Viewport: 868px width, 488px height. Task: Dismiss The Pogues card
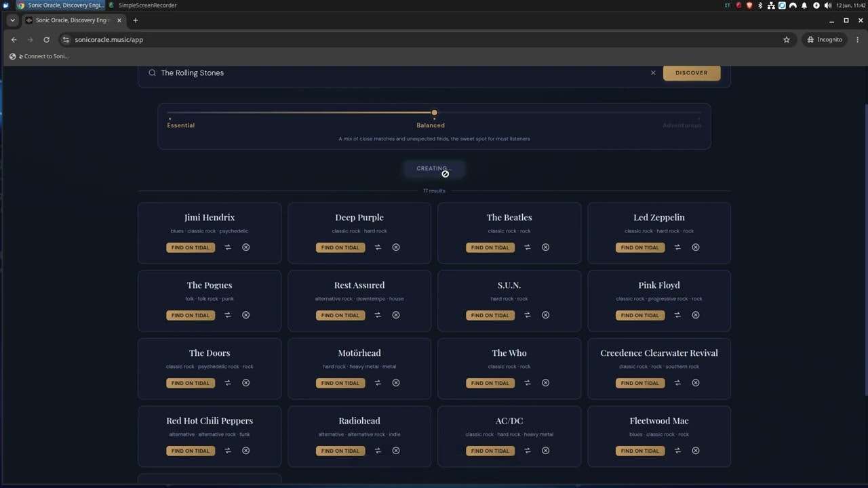pos(246,315)
